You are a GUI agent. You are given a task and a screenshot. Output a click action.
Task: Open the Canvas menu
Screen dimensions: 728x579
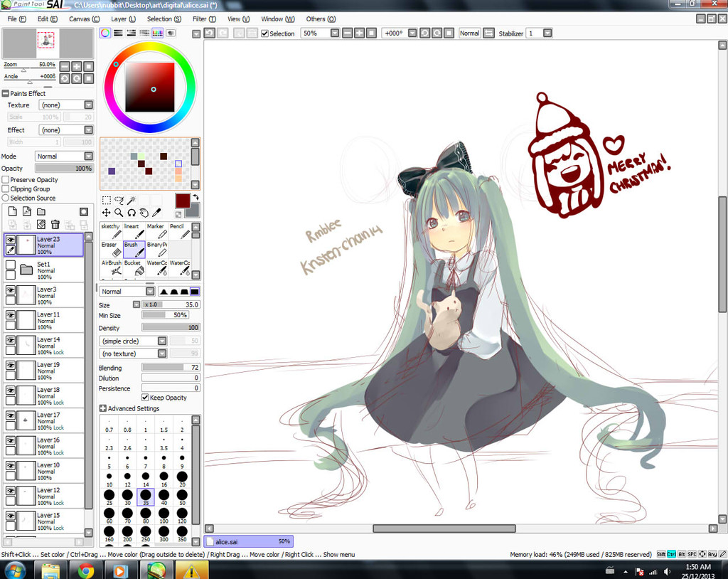pyautogui.click(x=84, y=19)
